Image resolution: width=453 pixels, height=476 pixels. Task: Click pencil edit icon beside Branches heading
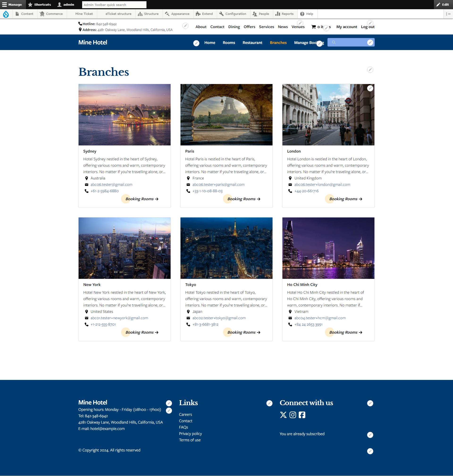pos(370,70)
